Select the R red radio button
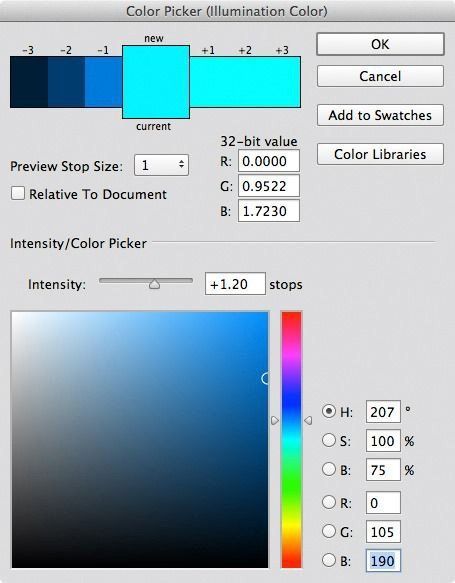Viewport: 455px width, 583px height. [329, 502]
